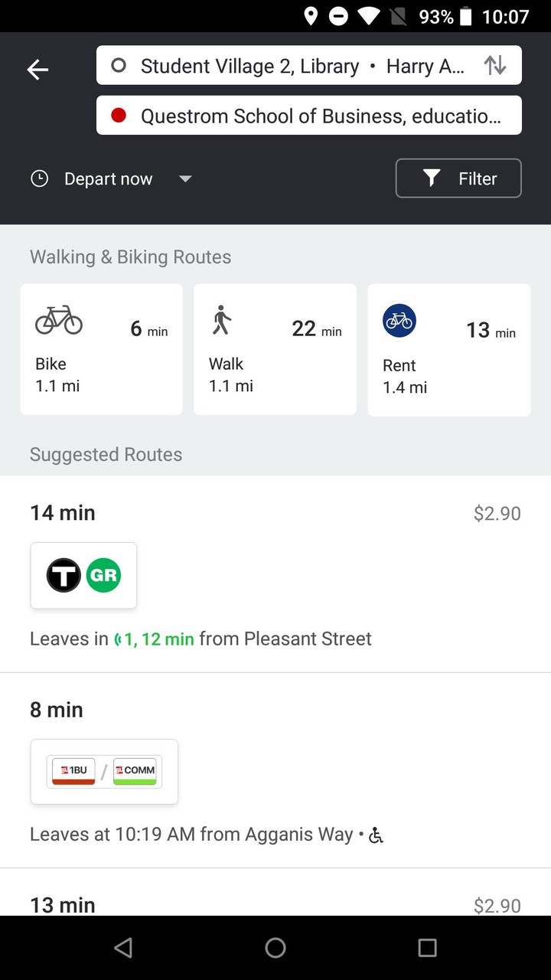Tap the clock icon beside Depart now
The width and height of the screenshot is (551, 980).
(x=39, y=178)
